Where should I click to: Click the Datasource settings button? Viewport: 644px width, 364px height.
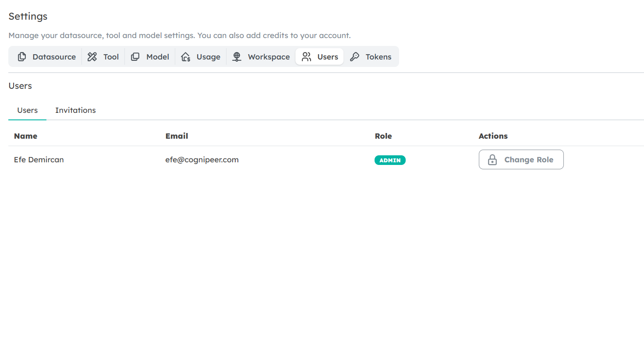tap(45, 56)
